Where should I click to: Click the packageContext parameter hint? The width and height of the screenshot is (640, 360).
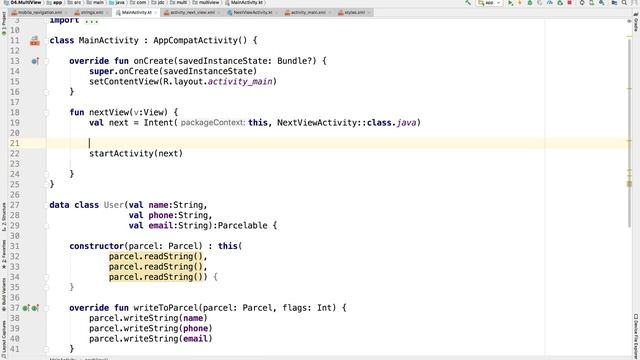click(x=213, y=122)
